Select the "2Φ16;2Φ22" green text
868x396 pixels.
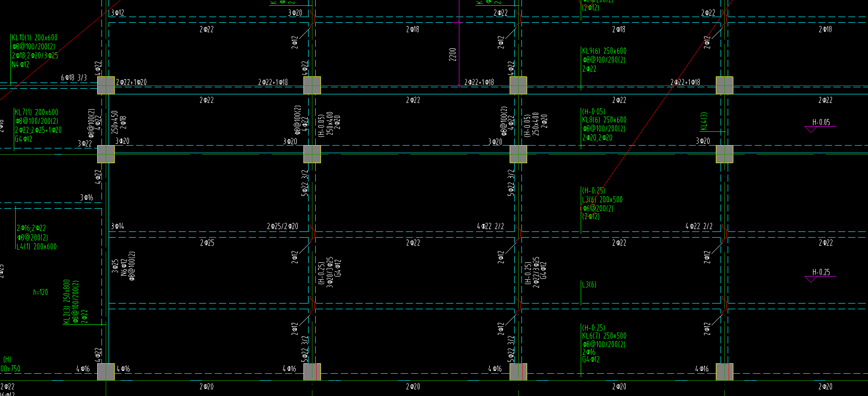[31, 228]
